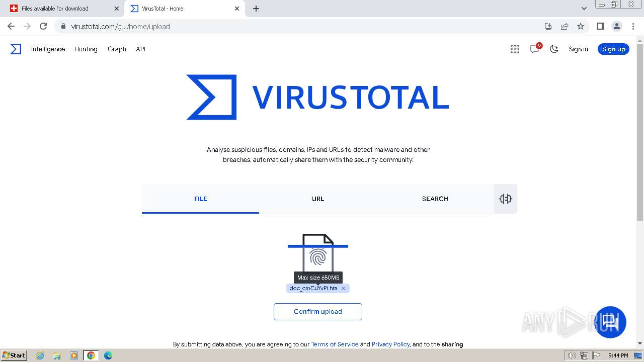This screenshot has height=362, width=644.
Task: Share this page icon
Action: point(565,26)
